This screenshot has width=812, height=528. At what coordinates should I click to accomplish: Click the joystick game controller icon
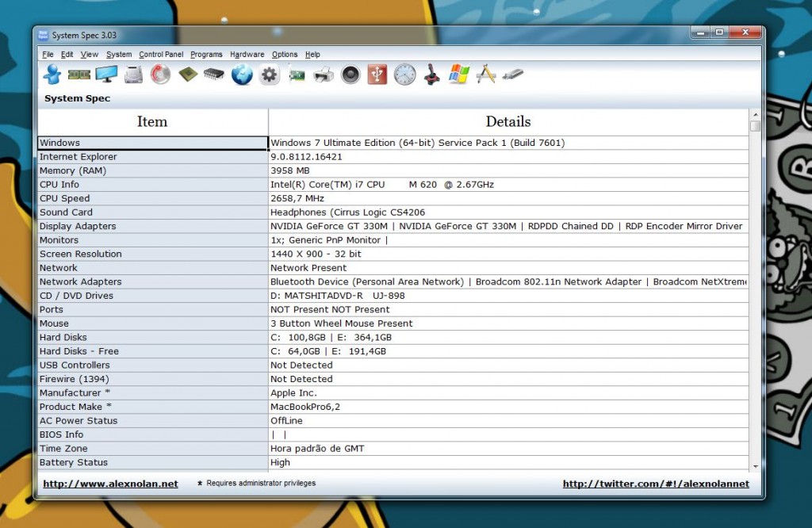click(431, 75)
